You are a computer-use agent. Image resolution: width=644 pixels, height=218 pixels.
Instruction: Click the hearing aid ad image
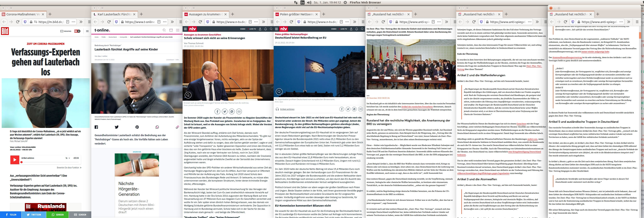tap(137, 165)
